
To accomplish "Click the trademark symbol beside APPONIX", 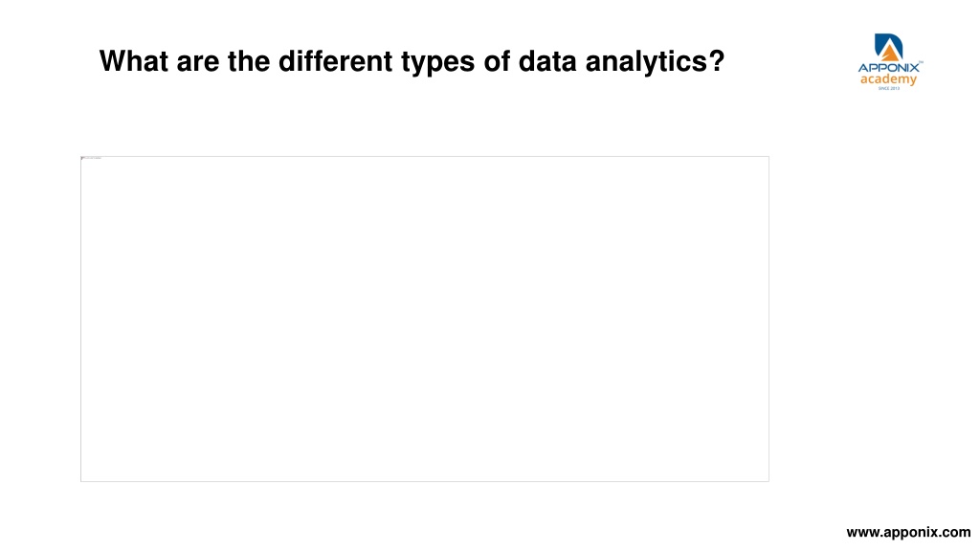I will 921,62.
